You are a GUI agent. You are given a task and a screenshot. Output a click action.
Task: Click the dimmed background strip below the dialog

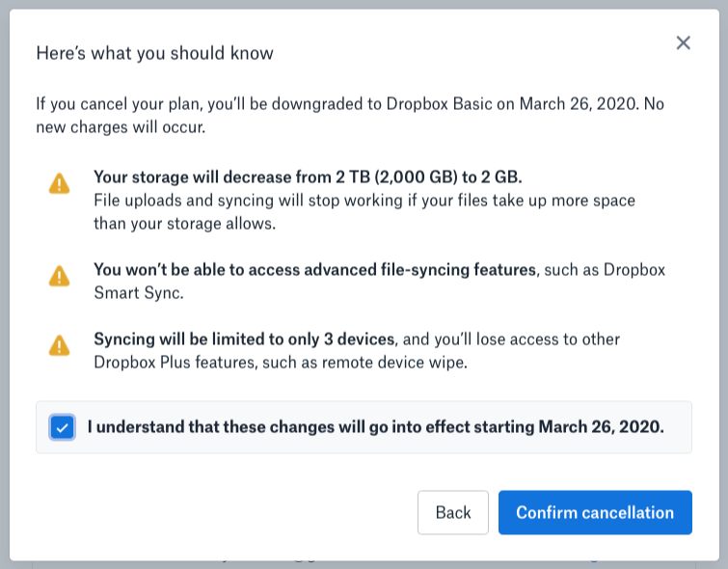coord(364,564)
